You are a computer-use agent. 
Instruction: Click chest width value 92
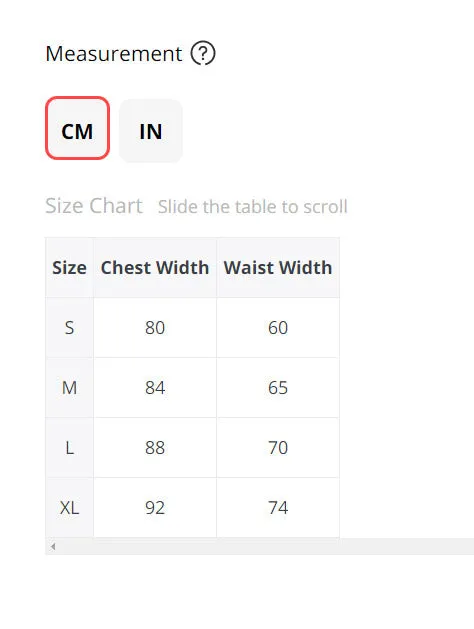pyautogui.click(x=155, y=508)
